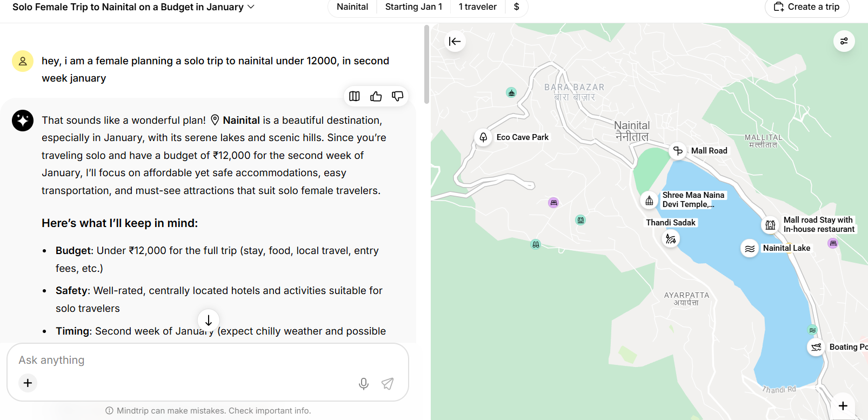This screenshot has height=420, width=868.
Task: Select the Nainital destination filter
Action: click(352, 7)
